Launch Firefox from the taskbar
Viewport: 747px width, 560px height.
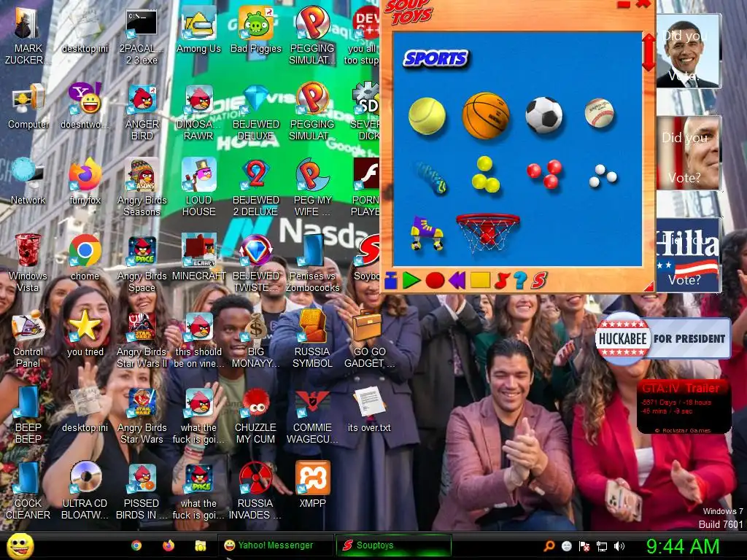(x=169, y=545)
